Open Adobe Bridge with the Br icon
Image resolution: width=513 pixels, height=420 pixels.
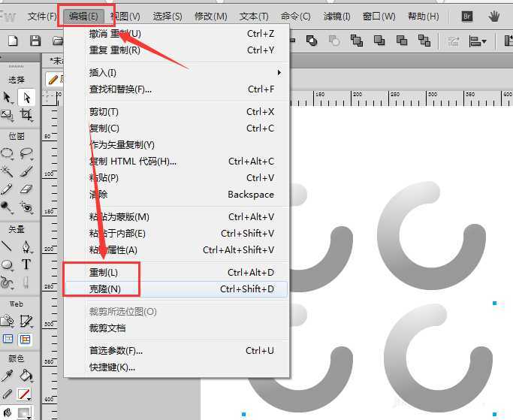(467, 16)
